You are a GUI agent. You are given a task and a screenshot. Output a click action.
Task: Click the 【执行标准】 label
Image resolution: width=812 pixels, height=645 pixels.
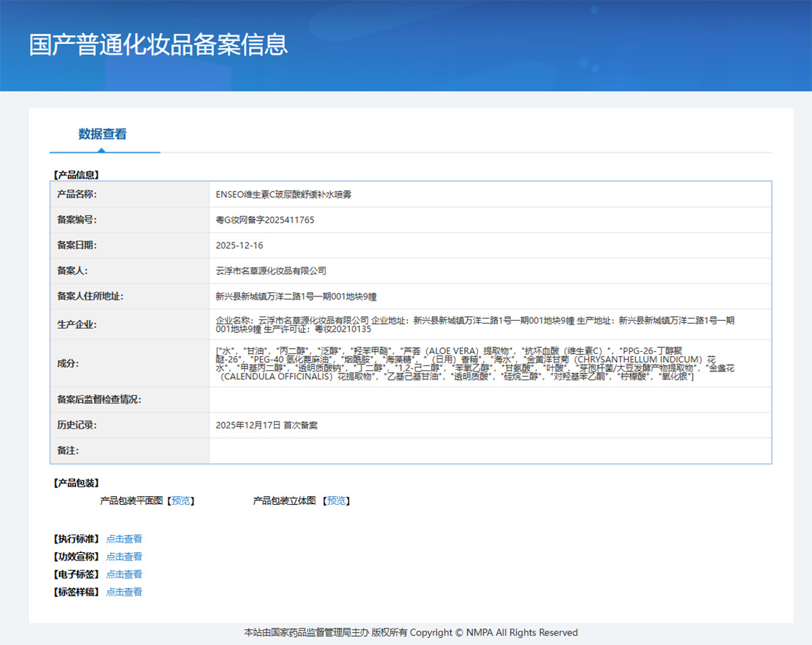click(76, 539)
